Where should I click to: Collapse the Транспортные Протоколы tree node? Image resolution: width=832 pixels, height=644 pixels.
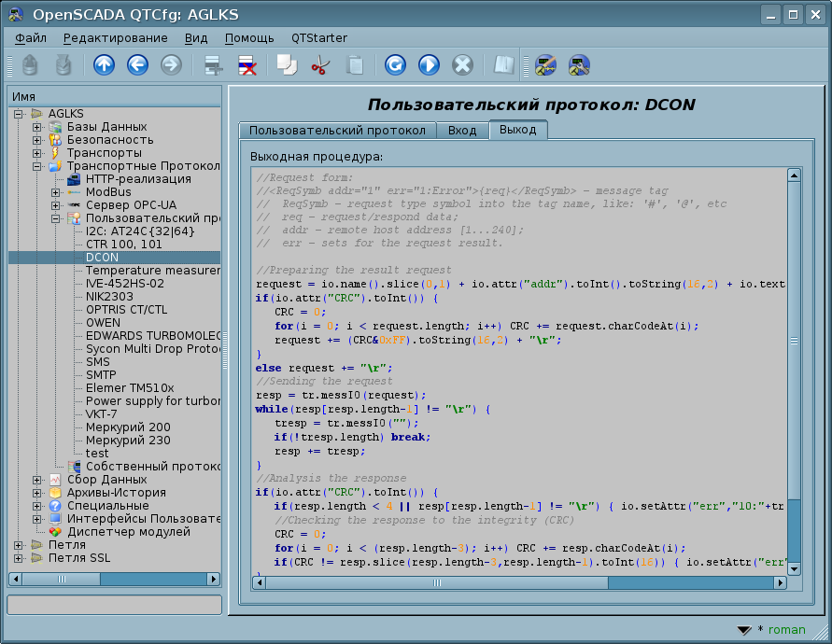(x=36, y=166)
